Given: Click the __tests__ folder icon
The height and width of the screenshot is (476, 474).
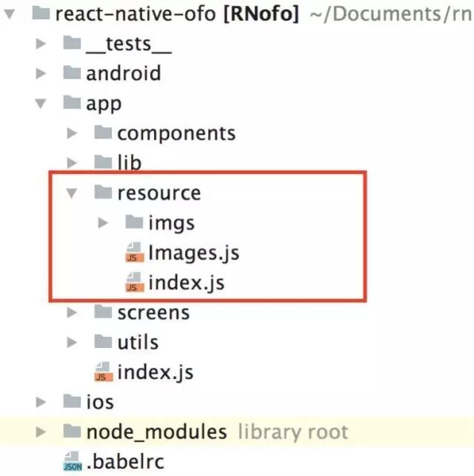Looking at the screenshot, I should point(72,42).
